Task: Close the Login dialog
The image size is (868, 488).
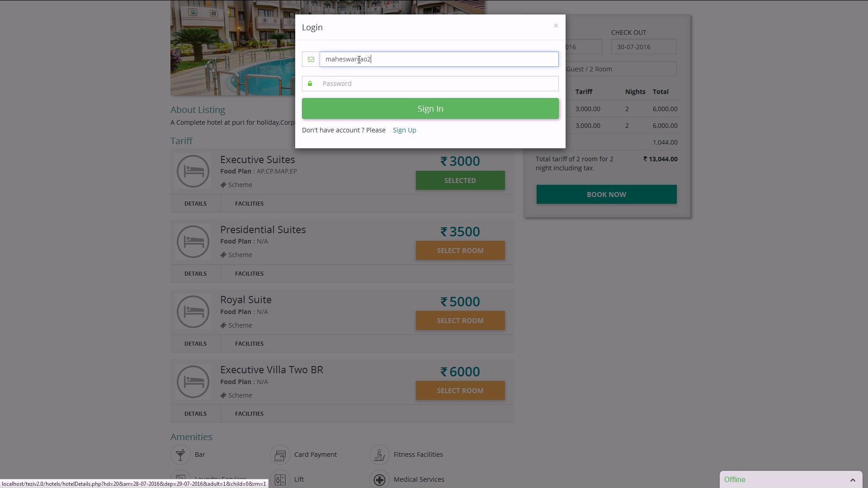Action: pyautogui.click(x=556, y=26)
